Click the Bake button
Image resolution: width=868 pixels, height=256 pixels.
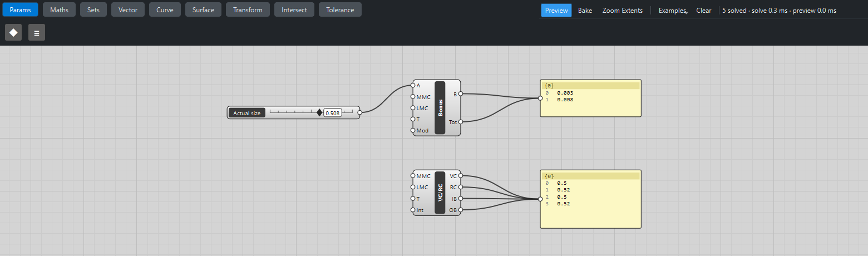(585, 10)
